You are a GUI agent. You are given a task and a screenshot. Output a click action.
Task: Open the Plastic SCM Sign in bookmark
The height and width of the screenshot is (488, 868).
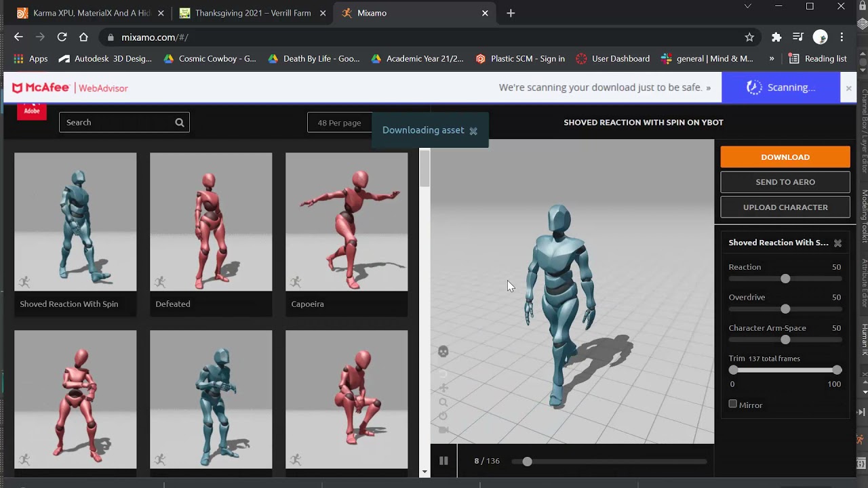[520, 59]
